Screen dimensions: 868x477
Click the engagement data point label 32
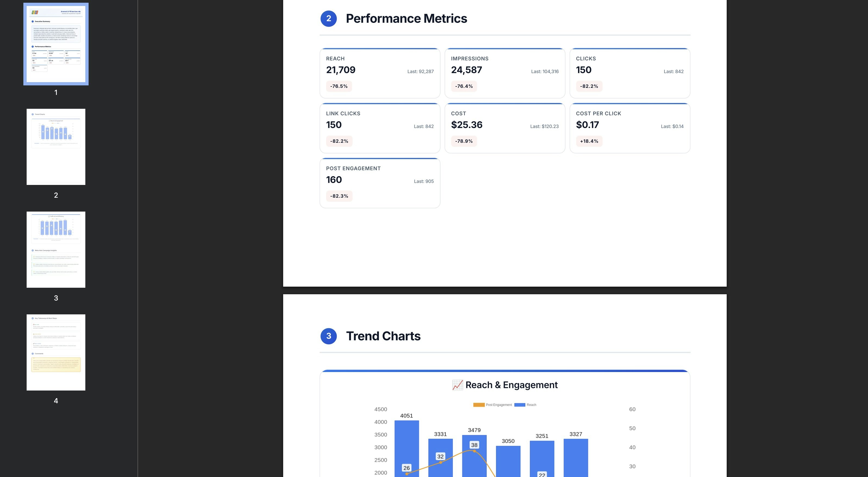(x=441, y=456)
